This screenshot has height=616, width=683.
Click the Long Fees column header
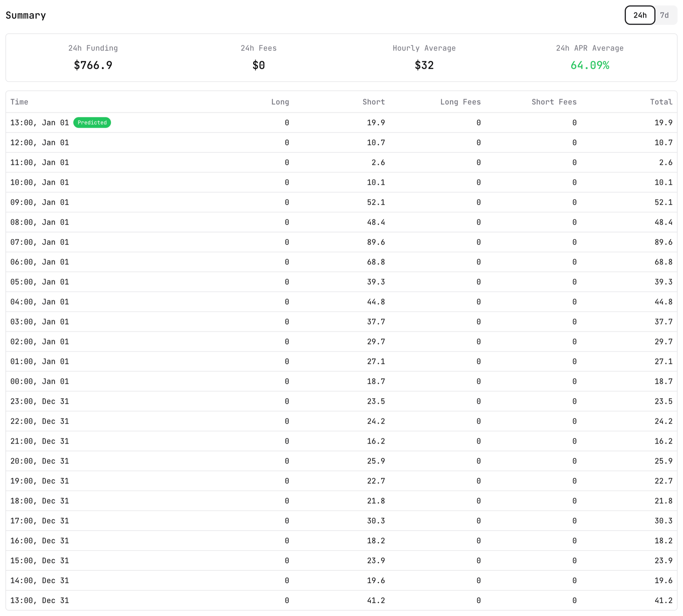(460, 102)
